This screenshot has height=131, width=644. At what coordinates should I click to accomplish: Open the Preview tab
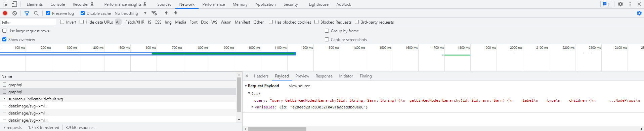tap(302, 76)
